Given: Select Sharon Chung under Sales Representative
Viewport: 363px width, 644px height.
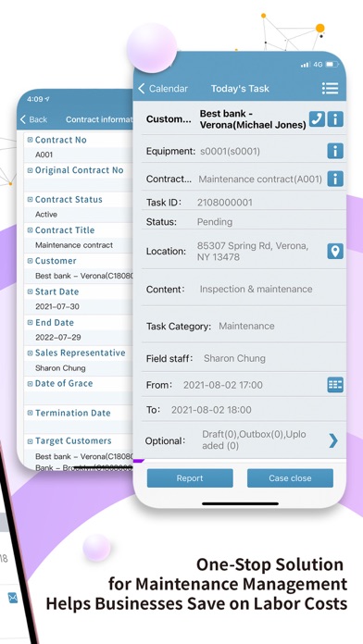Looking at the screenshot, I should click(60, 368).
